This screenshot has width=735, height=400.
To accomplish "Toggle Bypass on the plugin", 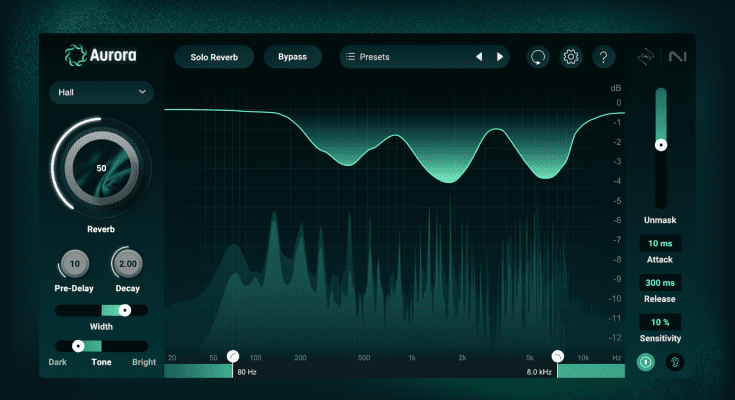I will [x=292, y=57].
